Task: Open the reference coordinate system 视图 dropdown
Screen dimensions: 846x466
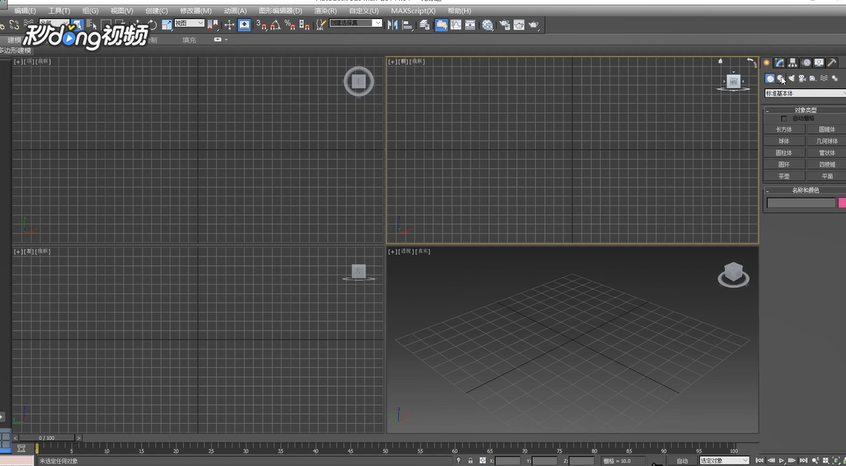Action: click(189, 23)
